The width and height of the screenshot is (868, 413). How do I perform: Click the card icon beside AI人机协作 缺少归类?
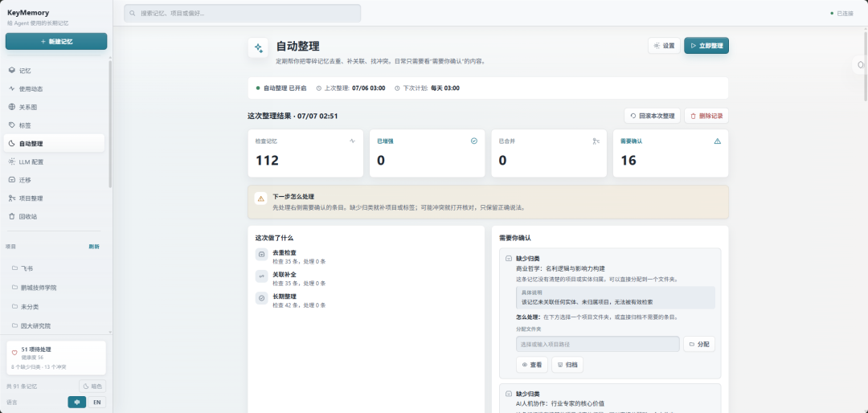click(x=508, y=395)
